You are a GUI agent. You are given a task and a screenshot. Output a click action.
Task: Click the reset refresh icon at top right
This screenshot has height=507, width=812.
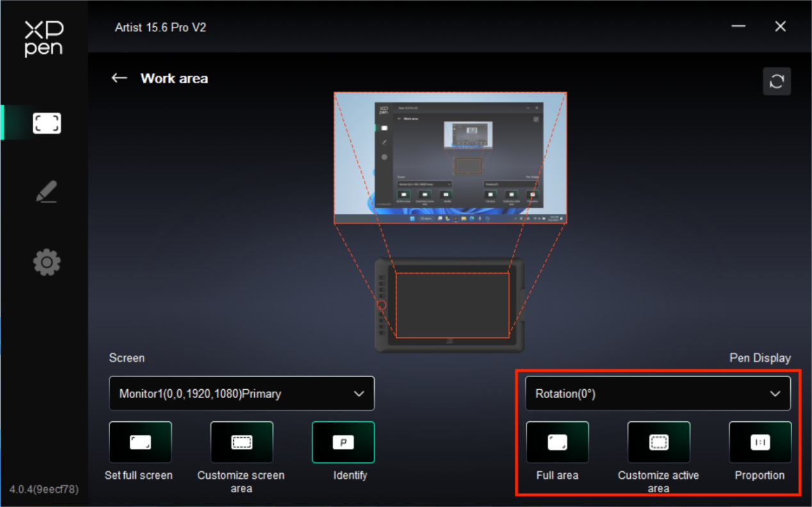click(x=777, y=81)
